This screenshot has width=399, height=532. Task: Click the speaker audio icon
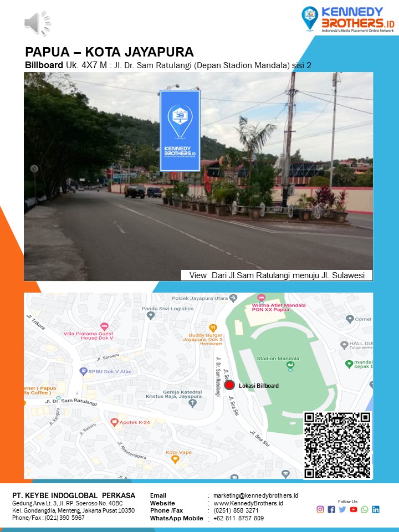(38, 23)
